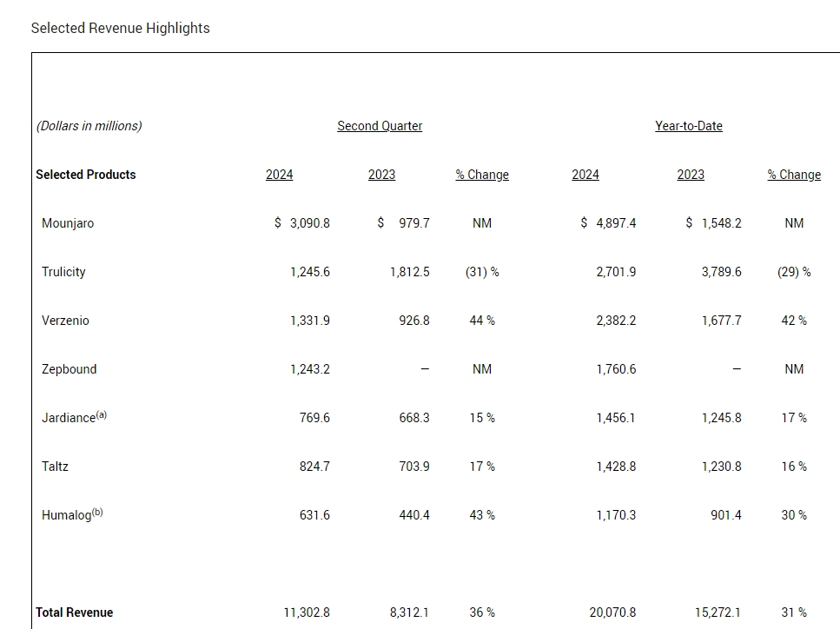The image size is (840, 629).
Task: Select Verzenio value 1,677.7
Action: [x=722, y=321]
